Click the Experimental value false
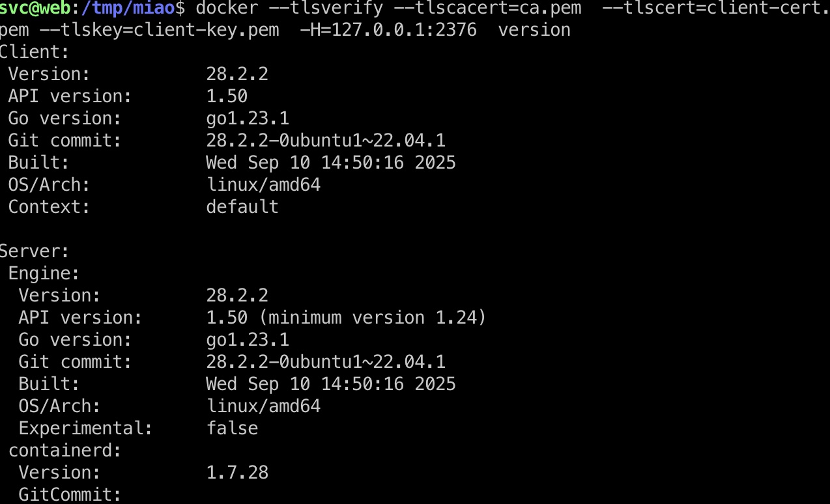Image resolution: width=830 pixels, height=504 pixels. [232, 429]
